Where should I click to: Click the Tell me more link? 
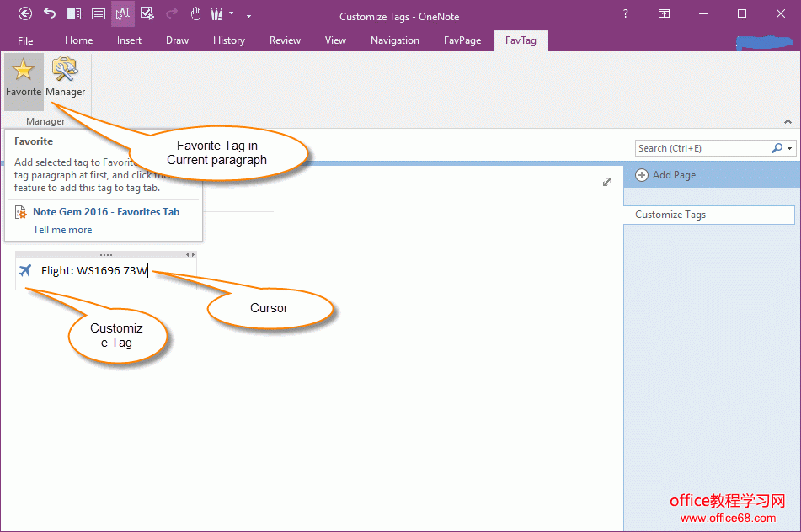click(62, 230)
